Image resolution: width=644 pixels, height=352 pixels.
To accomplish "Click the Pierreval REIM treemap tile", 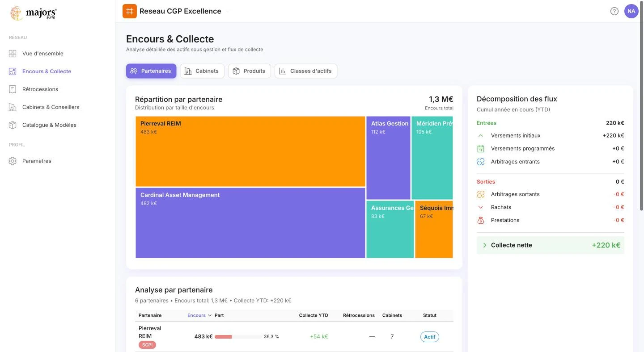I will pos(250,151).
